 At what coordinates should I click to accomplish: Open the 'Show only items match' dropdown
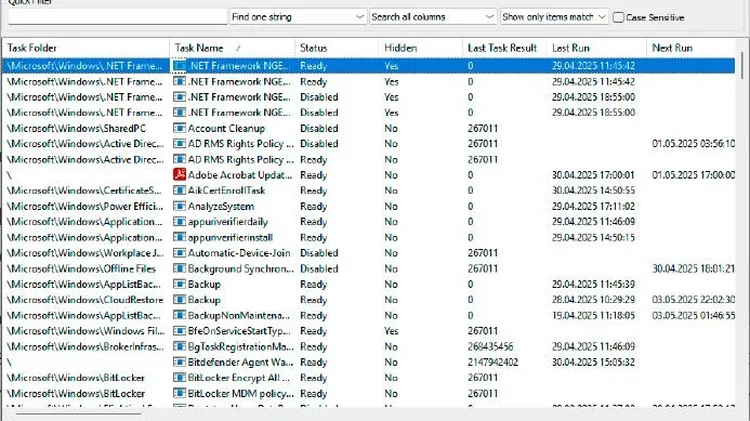pyautogui.click(x=554, y=17)
